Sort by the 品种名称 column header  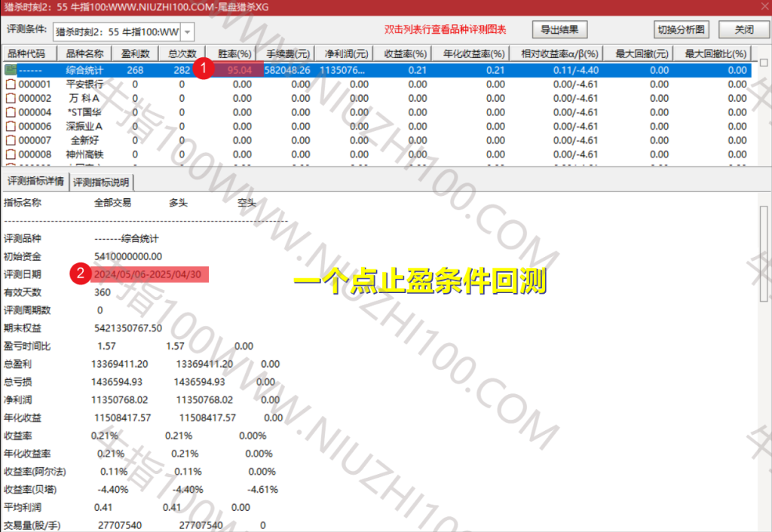click(84, 54)
